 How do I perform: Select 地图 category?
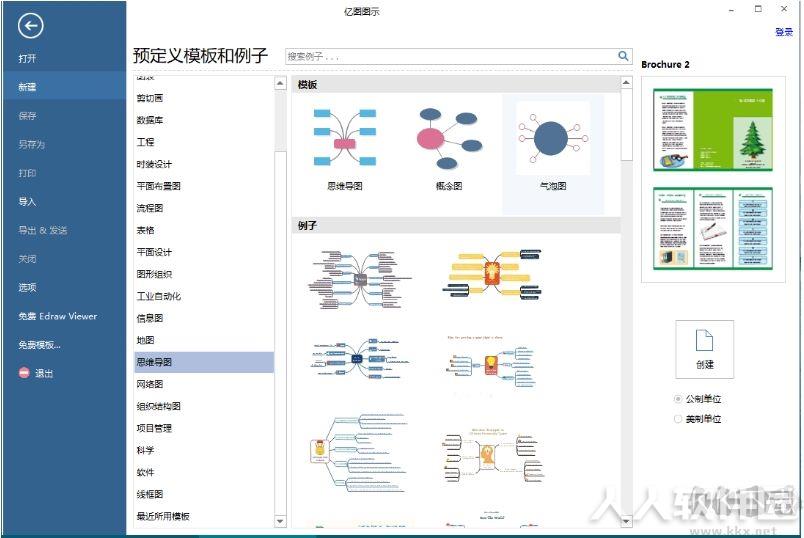[145, 340]
